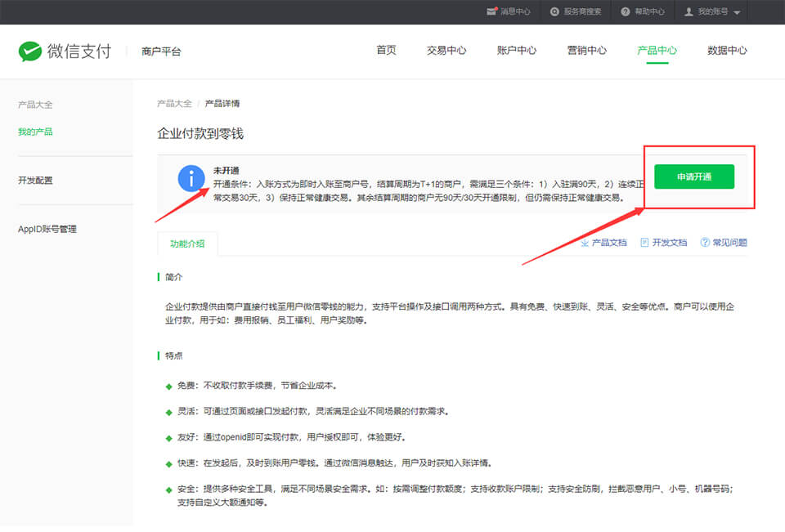
Task: Click the 特点 section heading
Action: [173, 355]
